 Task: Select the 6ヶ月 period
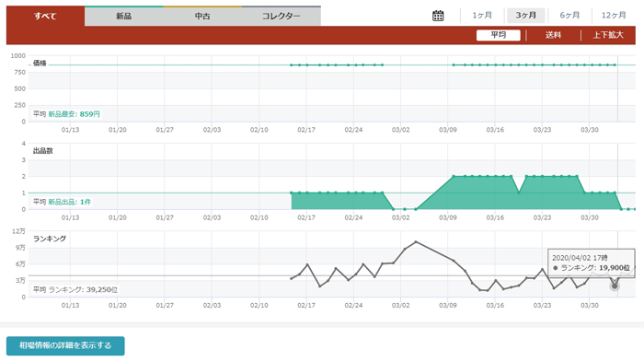click(569, 16)
